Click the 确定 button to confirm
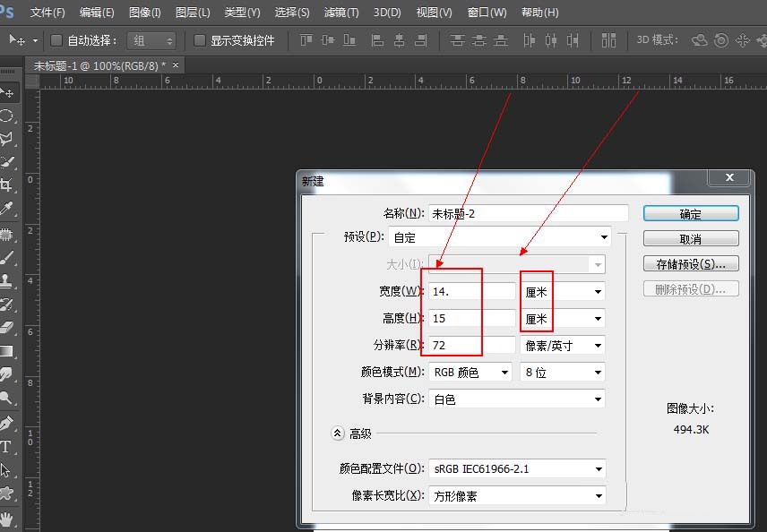The image size is (767, 532). tap(689, 213)
